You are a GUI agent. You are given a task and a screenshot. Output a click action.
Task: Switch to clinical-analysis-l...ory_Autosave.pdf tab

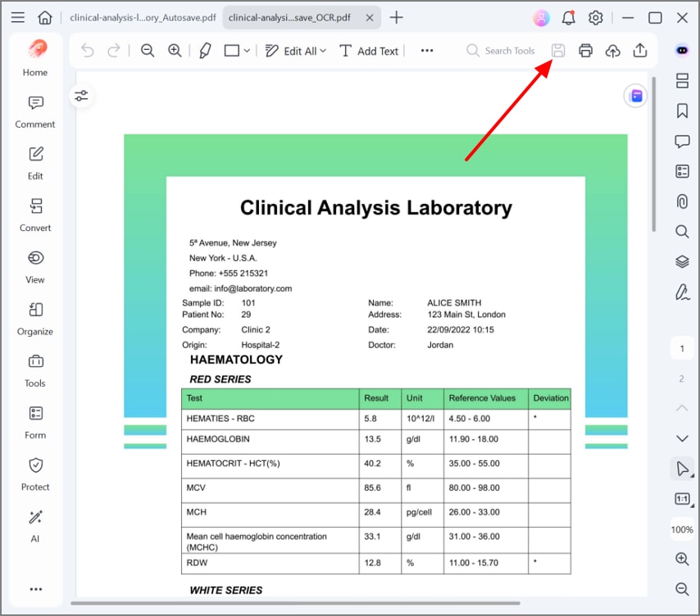pos(143,17)
